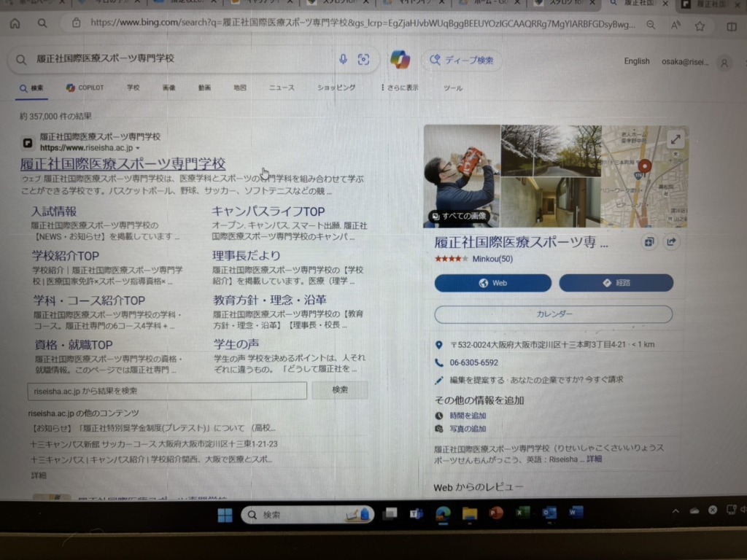
Task: Open すべての画像 photo thumbnail
Action: point(458,216)
